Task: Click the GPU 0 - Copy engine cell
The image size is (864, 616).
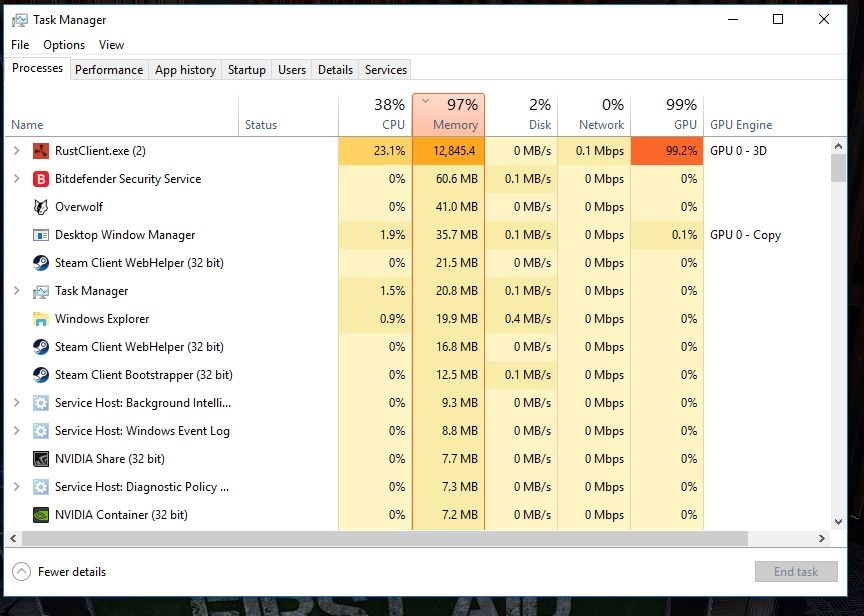Action: click(x=746, y=235)
